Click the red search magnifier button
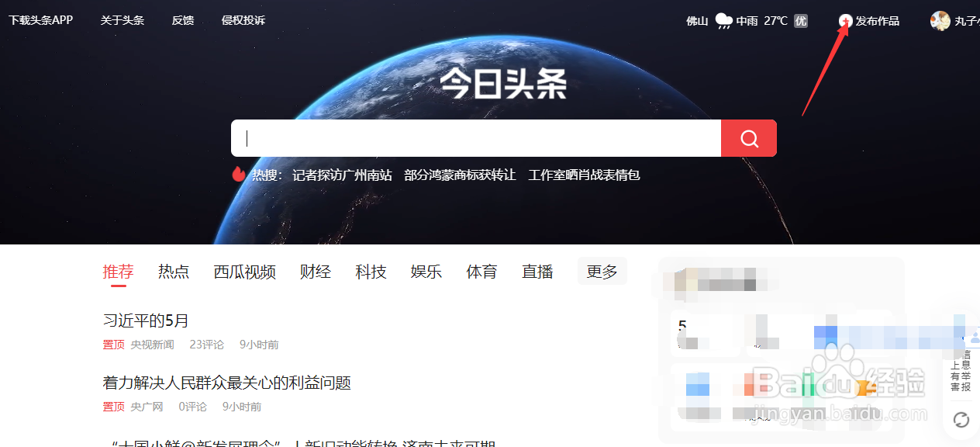Viewport: 980px width, 447px height. coord(749,138)
